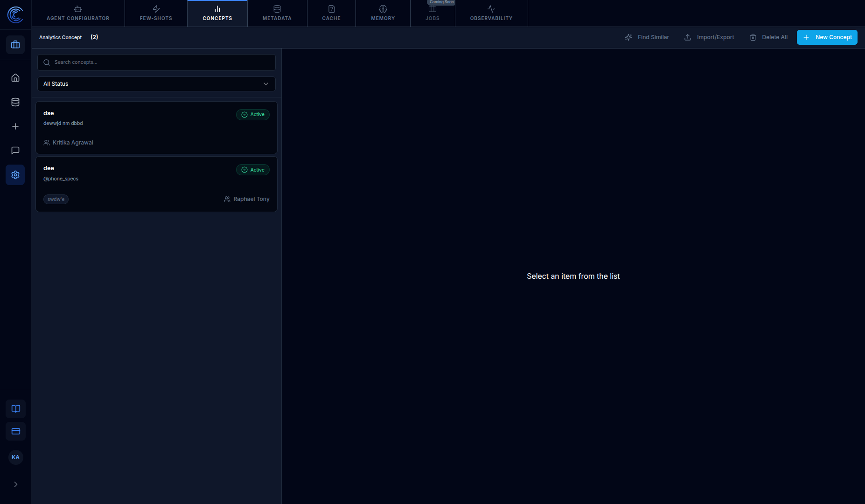
Task: Open settings gear icon in sidebar
Action: click(x=15, y=175)
